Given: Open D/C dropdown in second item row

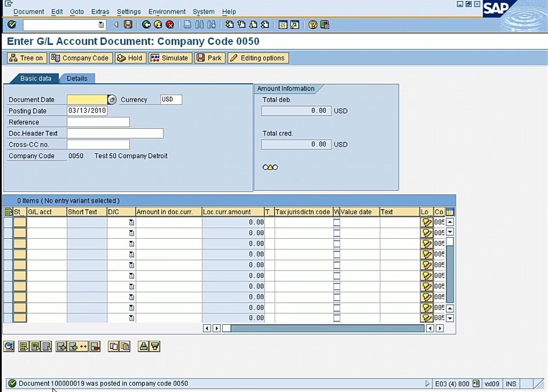Looking at the screenshot, I should click(132, 233).
